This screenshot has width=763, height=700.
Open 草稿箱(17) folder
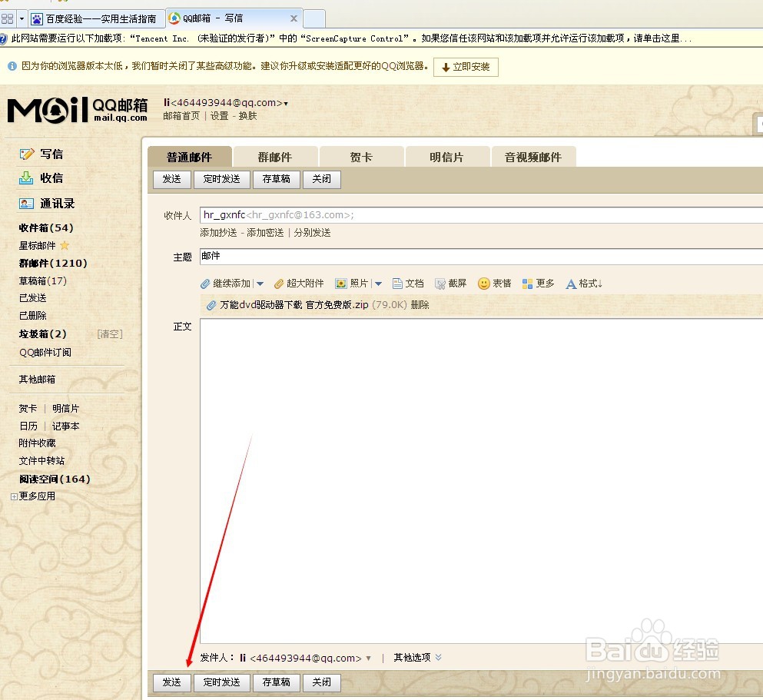(x=43, y=280)
